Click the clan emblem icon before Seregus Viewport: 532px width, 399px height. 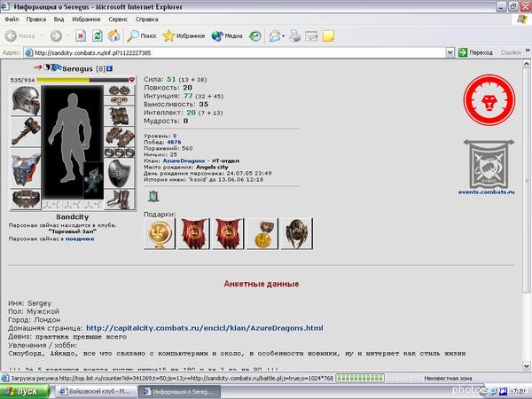pos(56,67)
